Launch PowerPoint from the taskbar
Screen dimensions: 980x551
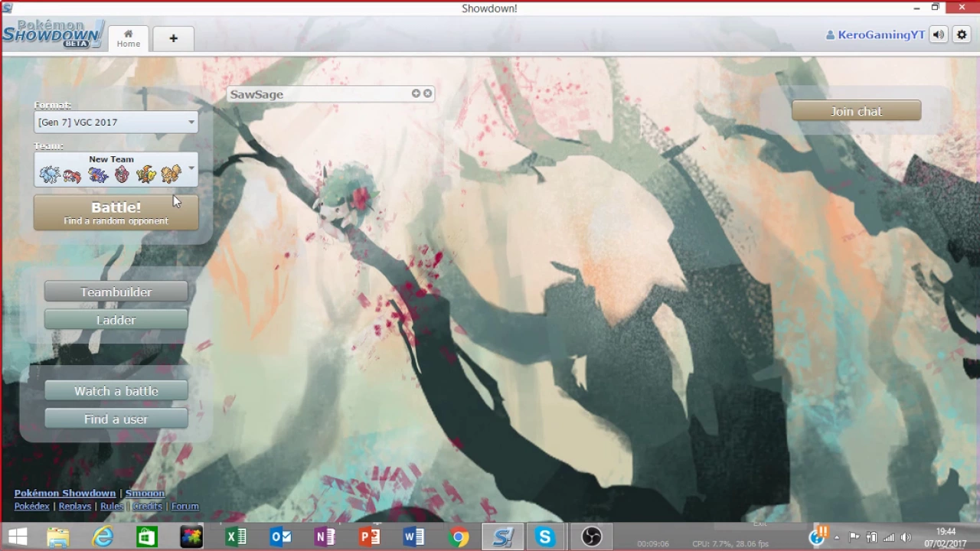point(369,537)
